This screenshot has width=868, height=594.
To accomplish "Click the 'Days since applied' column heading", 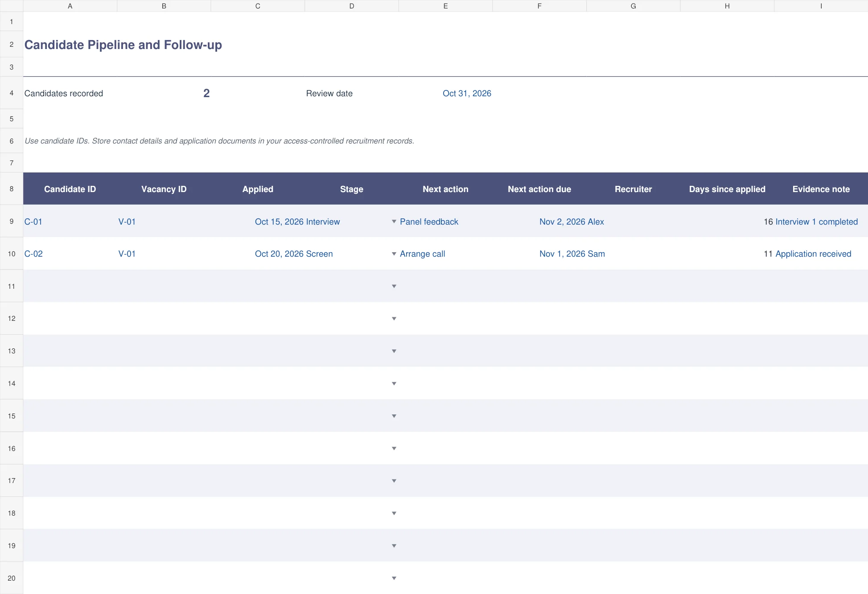I will (727, 189).
